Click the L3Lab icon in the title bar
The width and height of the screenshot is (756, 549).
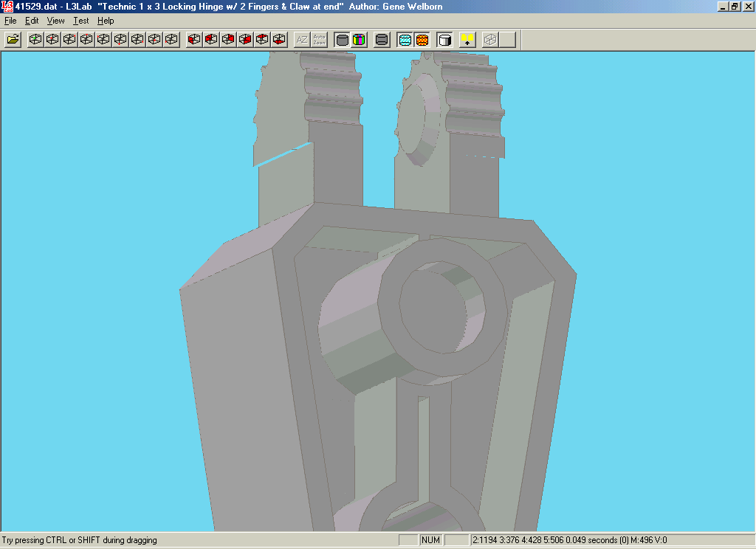coord(7,6)
